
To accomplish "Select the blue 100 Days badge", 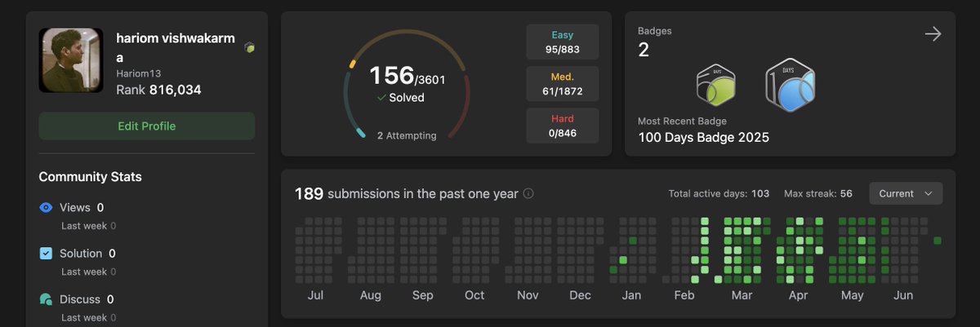I will point(791,86).
